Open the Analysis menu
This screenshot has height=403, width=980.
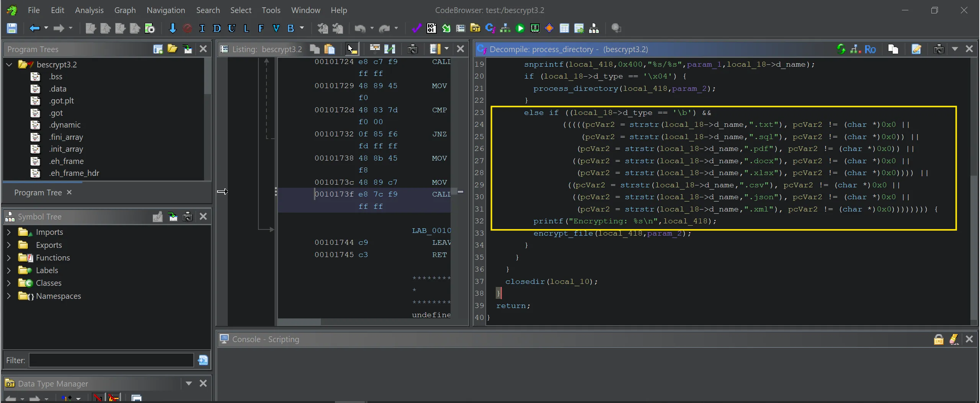click(89, 10)
